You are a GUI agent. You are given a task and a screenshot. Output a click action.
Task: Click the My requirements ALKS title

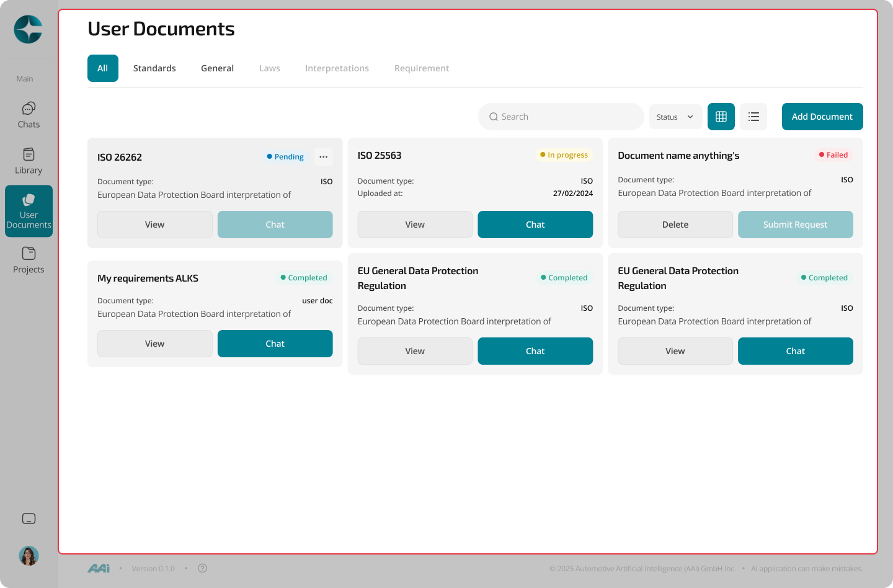coord(148,278)
